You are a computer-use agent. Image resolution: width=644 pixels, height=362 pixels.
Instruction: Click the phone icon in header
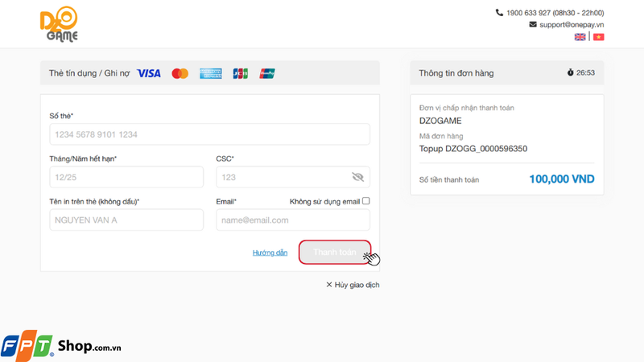coord(499,13)
